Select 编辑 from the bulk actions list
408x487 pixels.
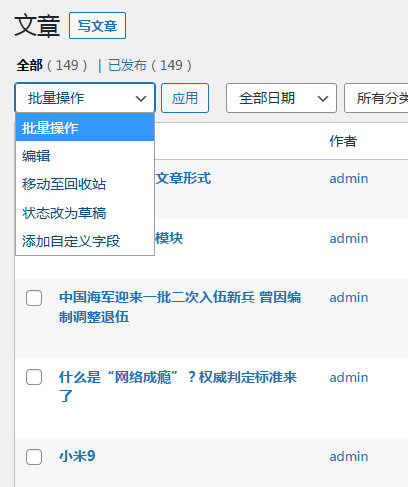(85, 156)
